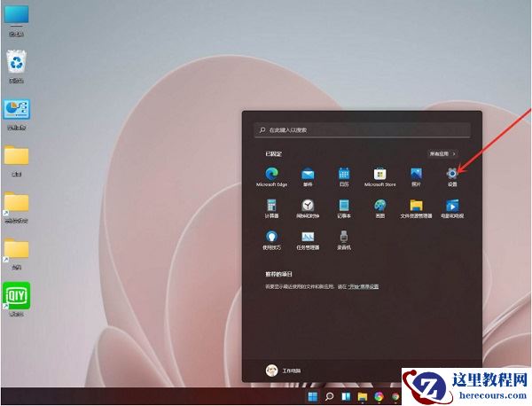Launch the Calculator app
This screenshot has width=532, height=406.
click(272, 208)
